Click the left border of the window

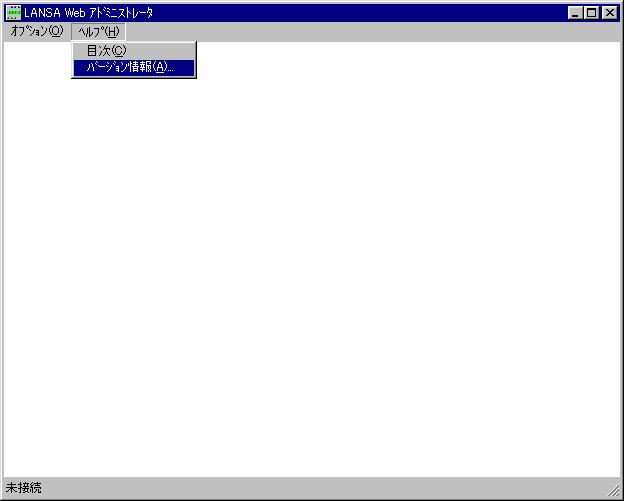(x=1, y=250)
